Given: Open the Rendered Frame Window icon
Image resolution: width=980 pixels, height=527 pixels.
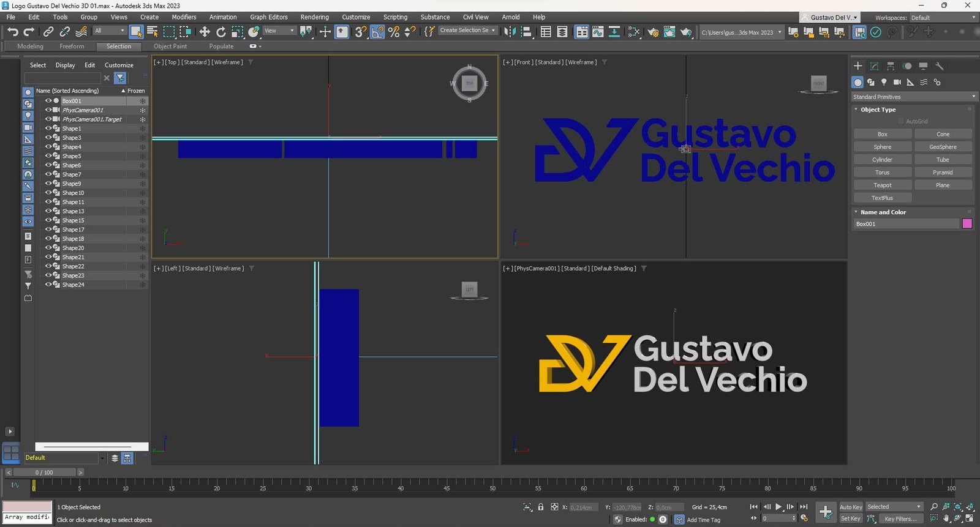Looking at the screenshot, I should 669,32.
